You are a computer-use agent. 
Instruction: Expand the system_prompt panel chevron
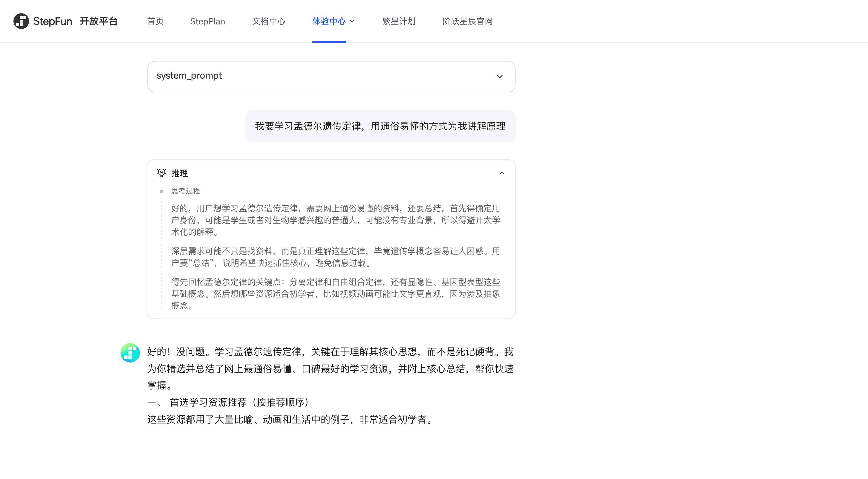[x=500, y=76]
